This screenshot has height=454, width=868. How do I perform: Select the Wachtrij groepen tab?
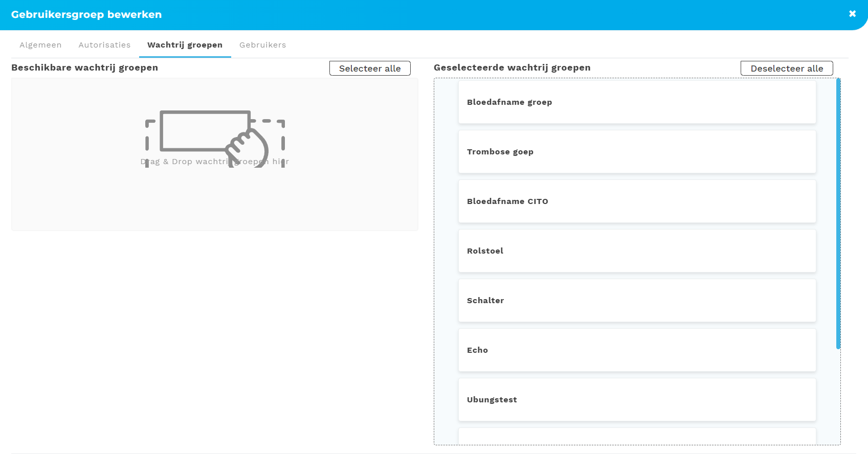185,45
